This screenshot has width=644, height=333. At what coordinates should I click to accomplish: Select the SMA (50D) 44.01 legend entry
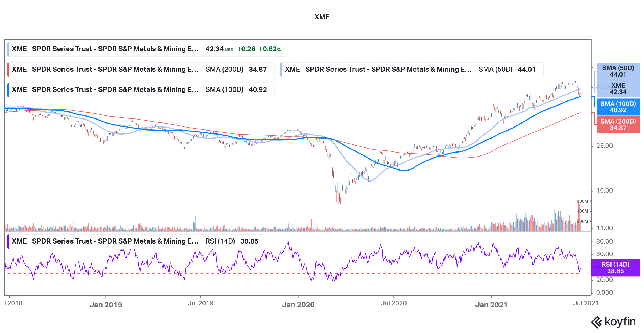412,70
